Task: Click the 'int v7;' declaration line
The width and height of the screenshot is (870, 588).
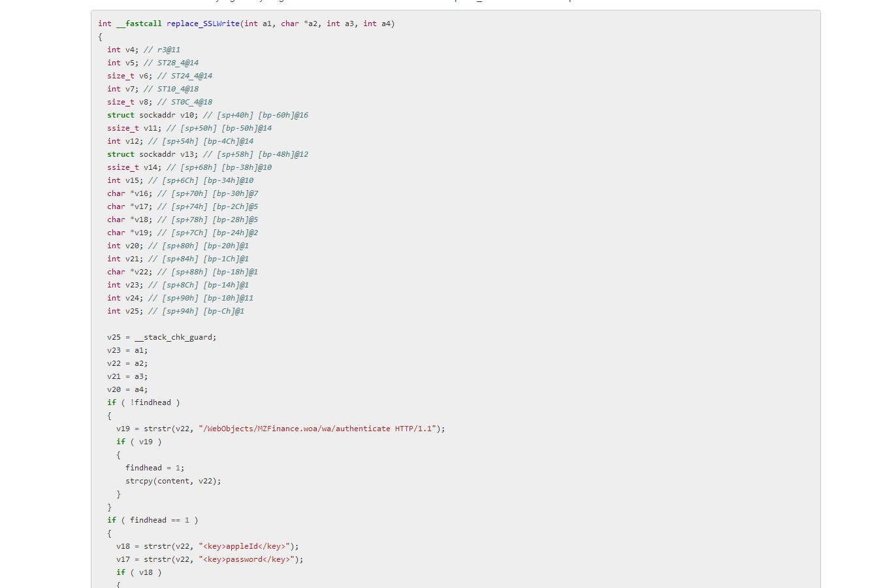Action: pyautogui.click(x=153, y=89)
